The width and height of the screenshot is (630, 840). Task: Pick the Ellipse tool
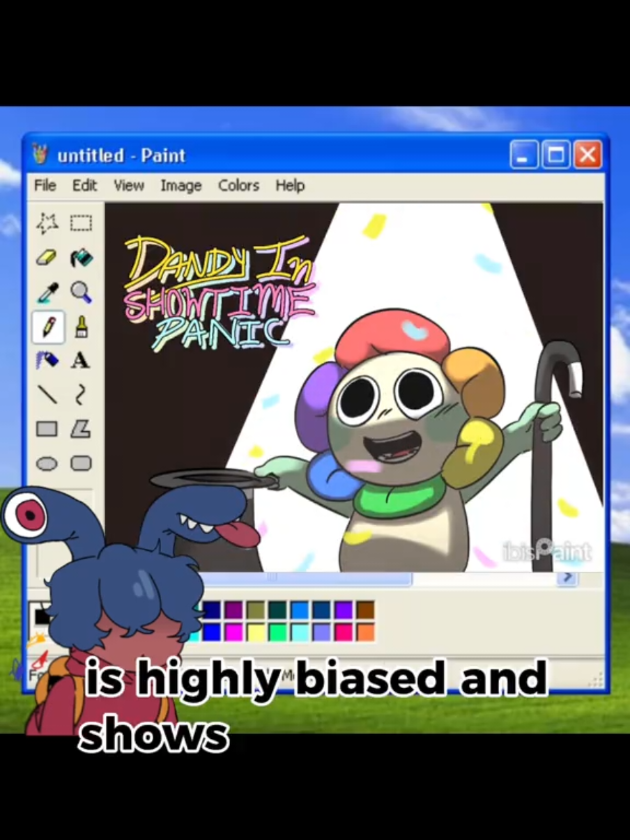[47, 463]
